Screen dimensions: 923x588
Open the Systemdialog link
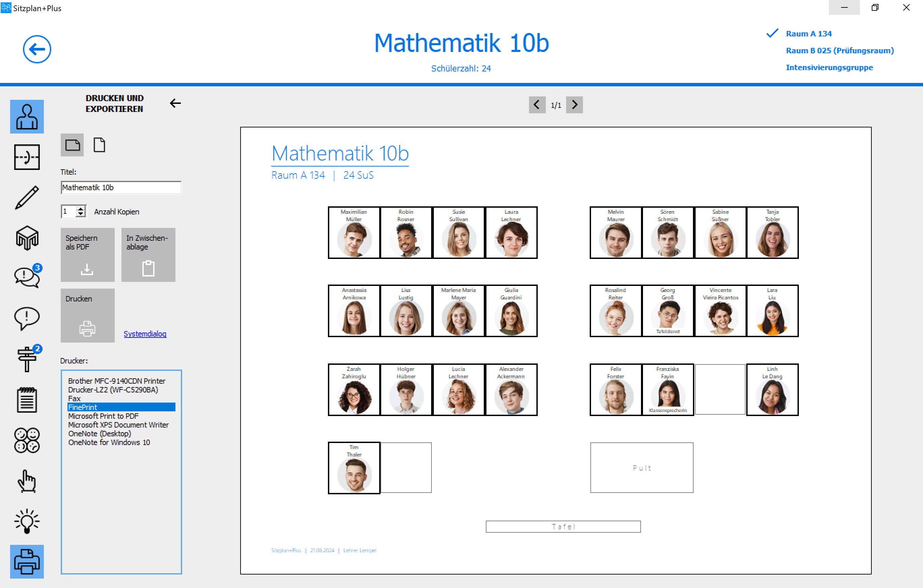tap(145, 334)
